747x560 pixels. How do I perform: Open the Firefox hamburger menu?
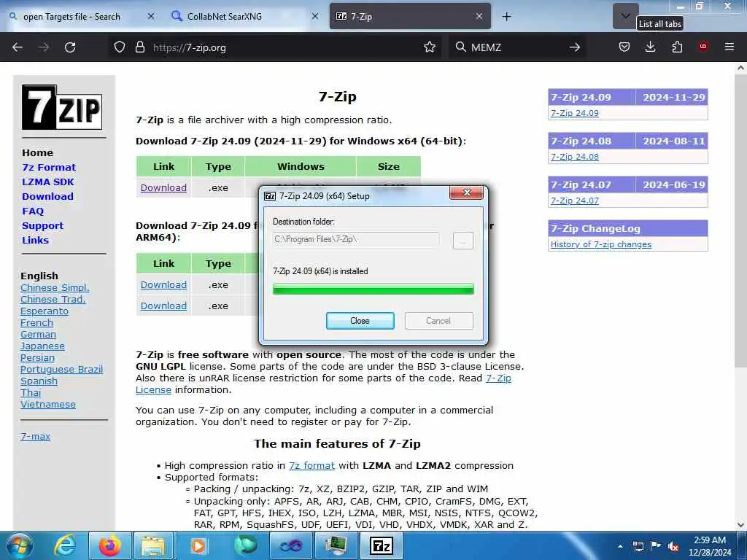tap(729, 47)
